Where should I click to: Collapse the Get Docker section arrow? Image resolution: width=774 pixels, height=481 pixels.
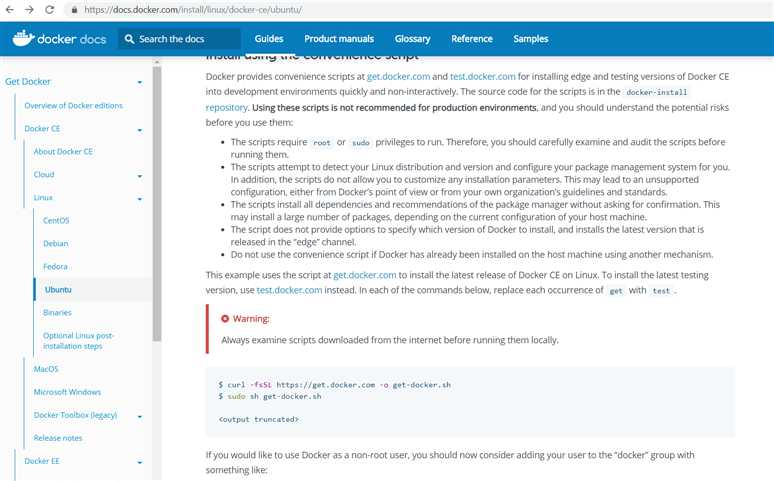coord(140,82)
